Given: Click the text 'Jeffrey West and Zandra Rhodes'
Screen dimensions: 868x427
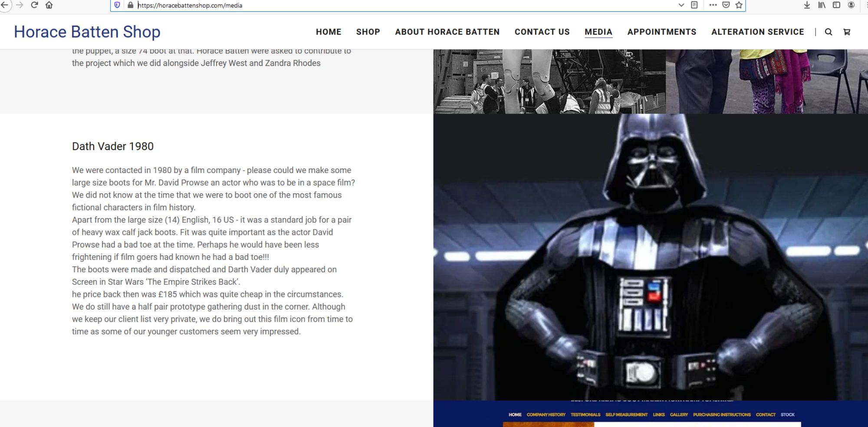Looking at the screenshot, I should point(260,63).
